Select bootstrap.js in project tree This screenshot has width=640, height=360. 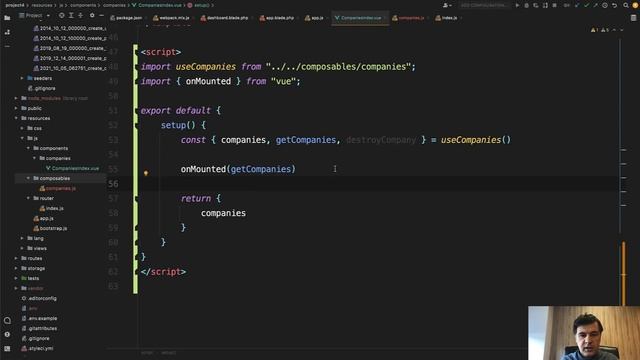pos(50,228)
